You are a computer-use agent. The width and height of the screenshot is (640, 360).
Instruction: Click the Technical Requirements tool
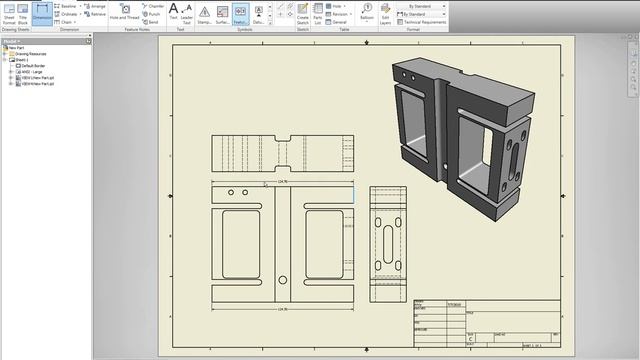click(421, 22)
